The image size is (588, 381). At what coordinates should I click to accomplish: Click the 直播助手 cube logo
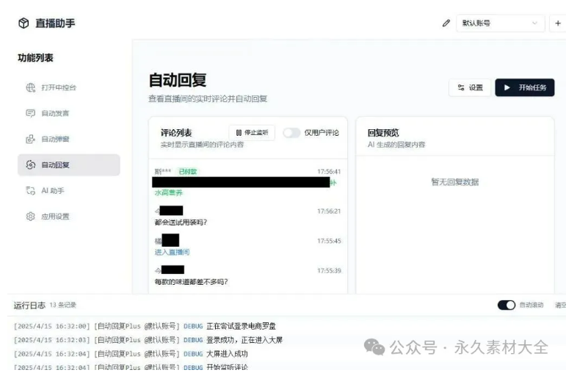pyautogui.click(x=23, y=23)
